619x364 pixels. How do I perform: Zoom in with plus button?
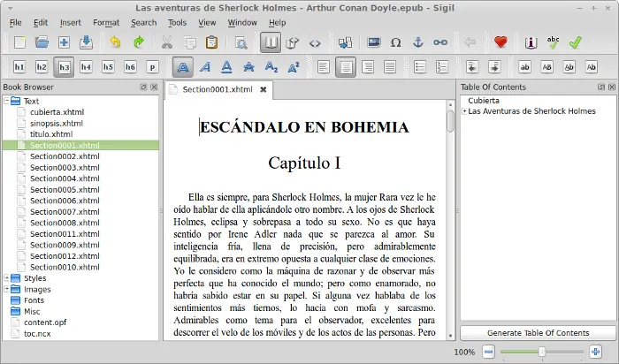(595, 352)
